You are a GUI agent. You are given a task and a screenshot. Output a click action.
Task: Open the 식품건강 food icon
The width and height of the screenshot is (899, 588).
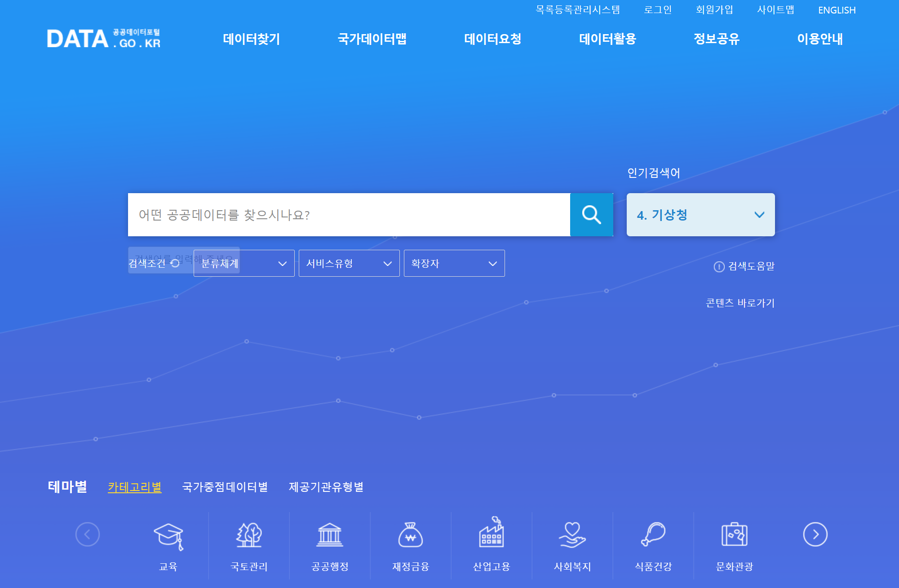[653, 535]
